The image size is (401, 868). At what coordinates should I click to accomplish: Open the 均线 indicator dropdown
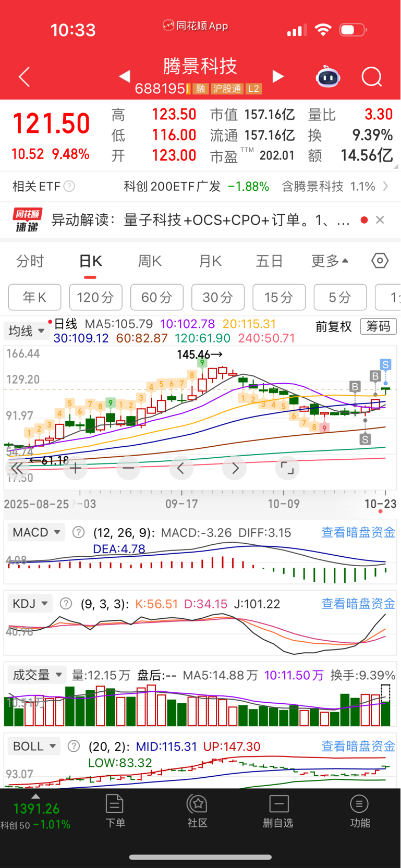tap(27, 331)
